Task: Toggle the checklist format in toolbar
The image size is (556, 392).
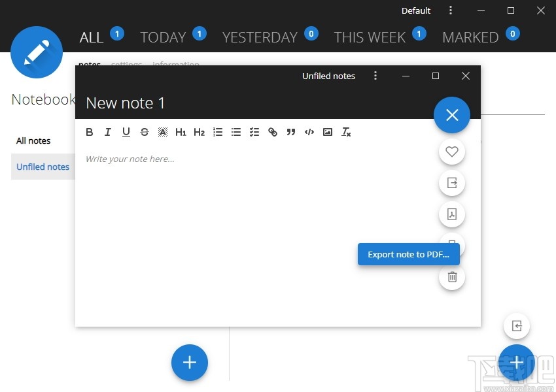Action: [x=254, y=132]
